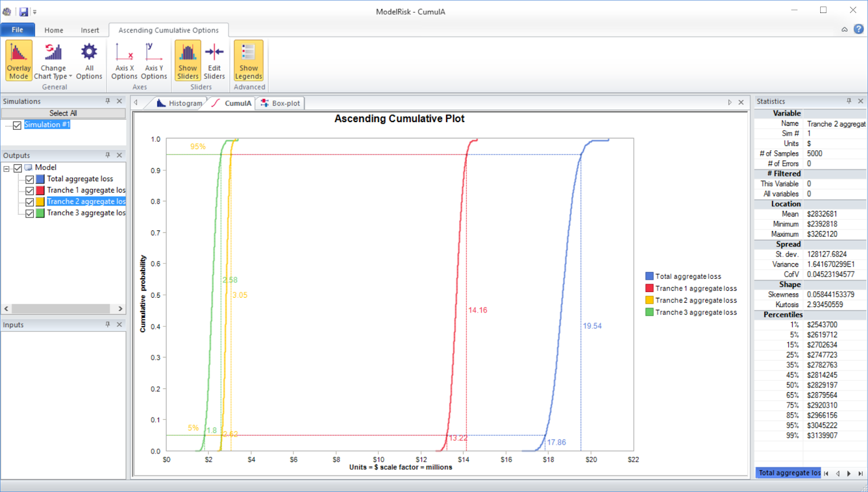Open Axis Y Options

coord(154,60)
